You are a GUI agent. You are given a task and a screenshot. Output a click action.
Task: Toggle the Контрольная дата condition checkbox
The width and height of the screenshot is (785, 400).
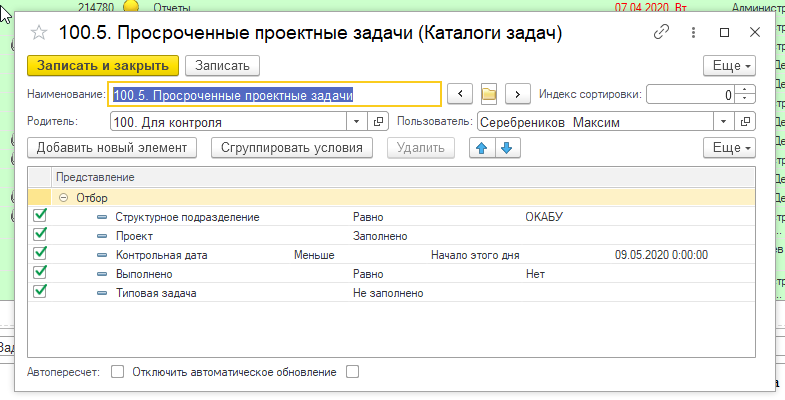click(41, 254)
